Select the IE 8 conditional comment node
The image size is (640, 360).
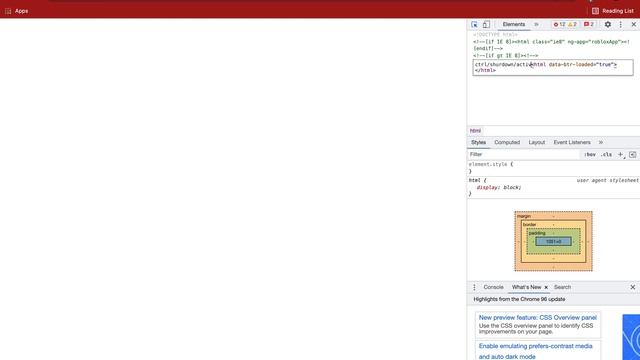point(552,45)
